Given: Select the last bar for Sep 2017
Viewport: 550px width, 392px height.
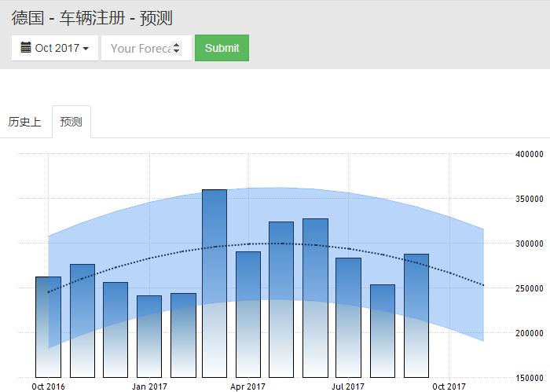Looking at the screenshot, I should [x=416, y=316].
